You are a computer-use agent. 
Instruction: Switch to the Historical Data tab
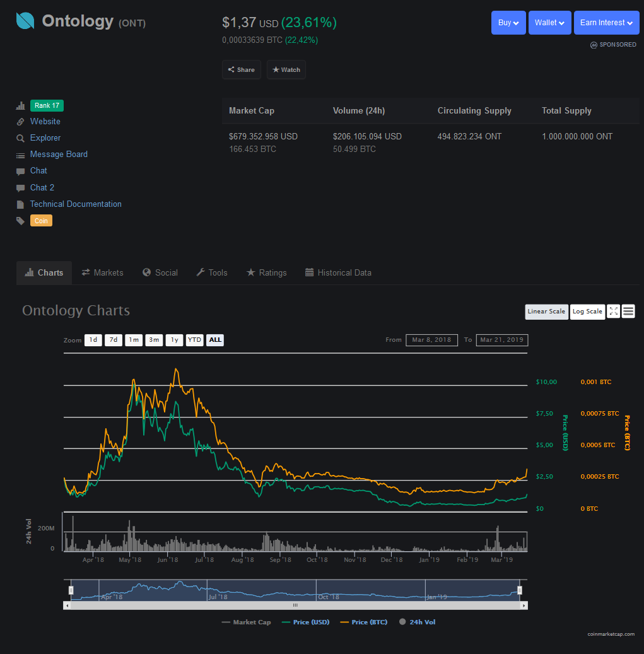click(x=338, y=273)
